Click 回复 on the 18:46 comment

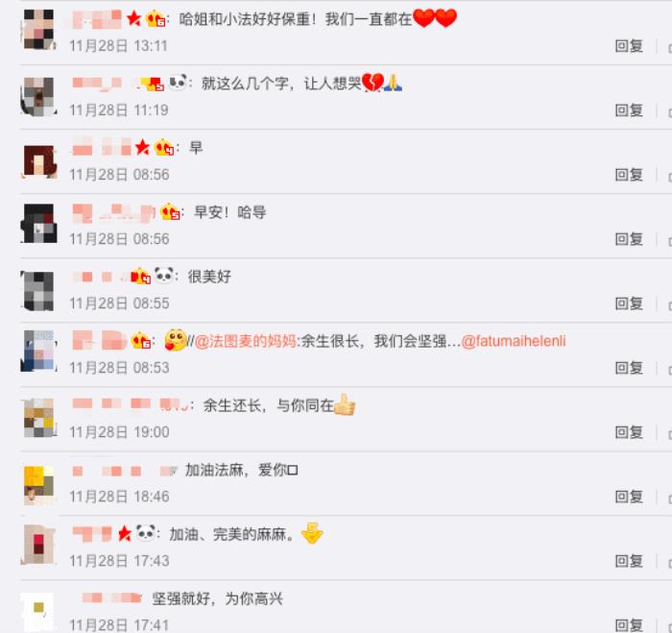[x=629, y=497]
